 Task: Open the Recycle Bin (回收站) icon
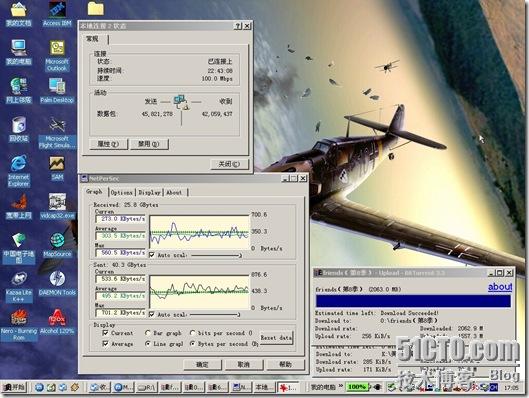coord(19,129)
